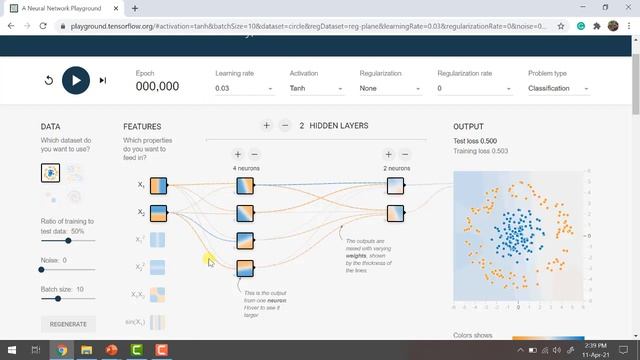Step one epoch with the step icon

coord(103,80)
